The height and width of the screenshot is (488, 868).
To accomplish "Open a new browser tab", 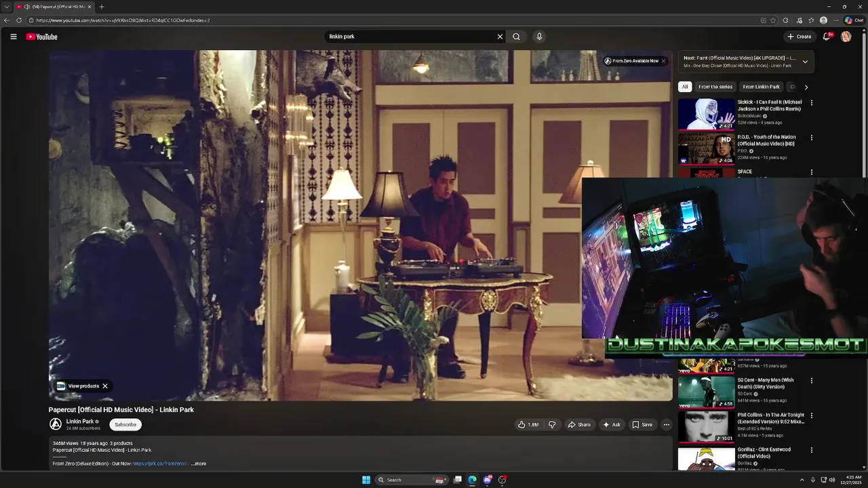I will coord(102,7).
